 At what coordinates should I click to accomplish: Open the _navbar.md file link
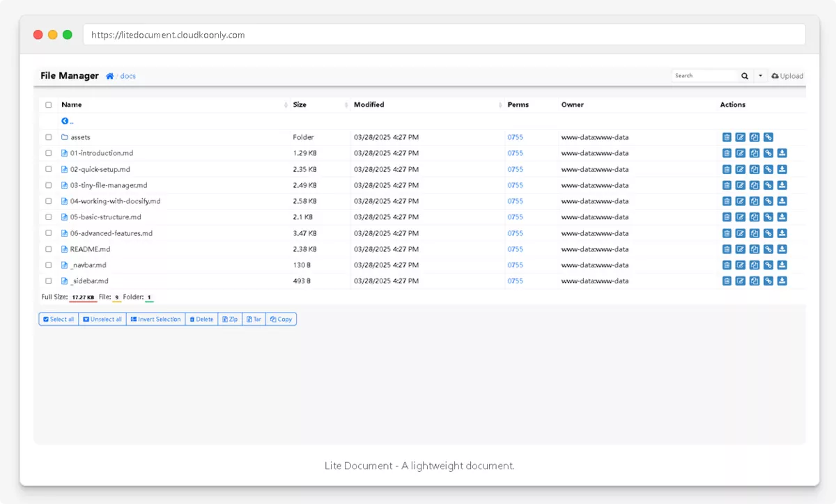point(88,265)
